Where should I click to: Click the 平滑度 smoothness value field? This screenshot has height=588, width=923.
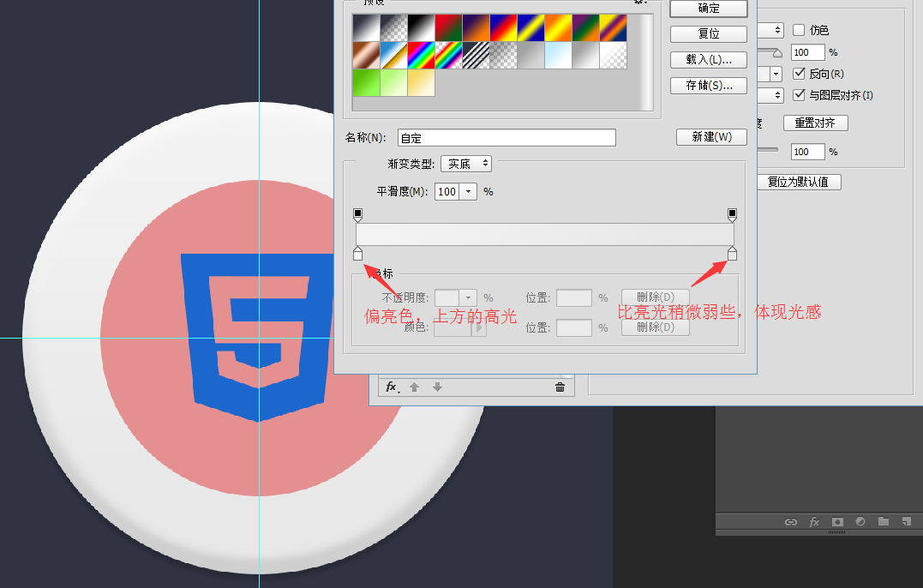pos(447,192)
